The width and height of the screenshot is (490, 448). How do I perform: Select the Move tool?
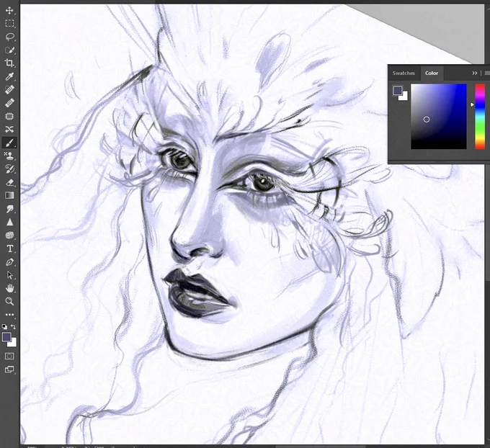[9, 10]
